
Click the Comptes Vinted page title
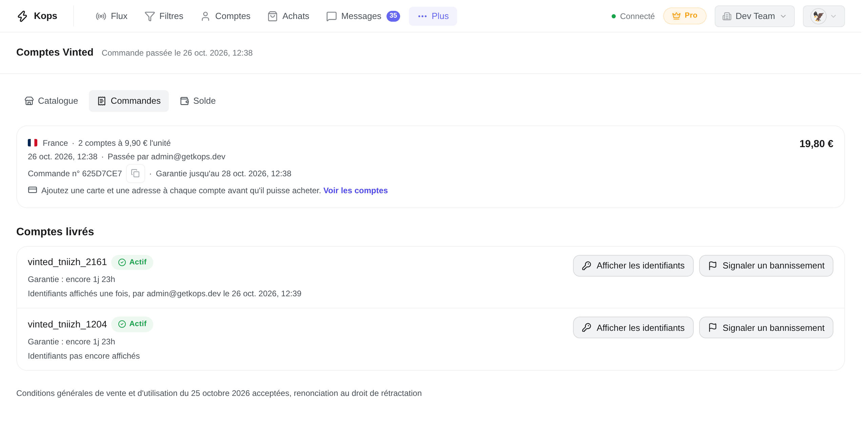point(55,52)
